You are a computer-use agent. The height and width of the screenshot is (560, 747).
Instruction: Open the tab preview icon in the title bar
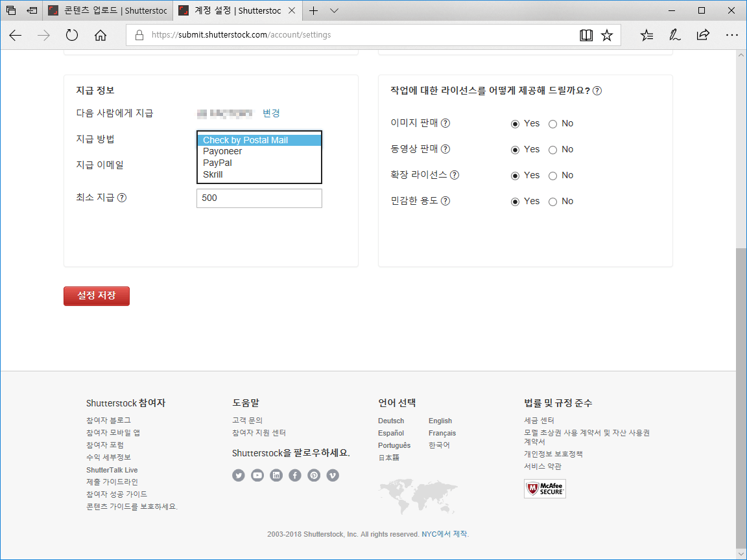tap(11, 10)
